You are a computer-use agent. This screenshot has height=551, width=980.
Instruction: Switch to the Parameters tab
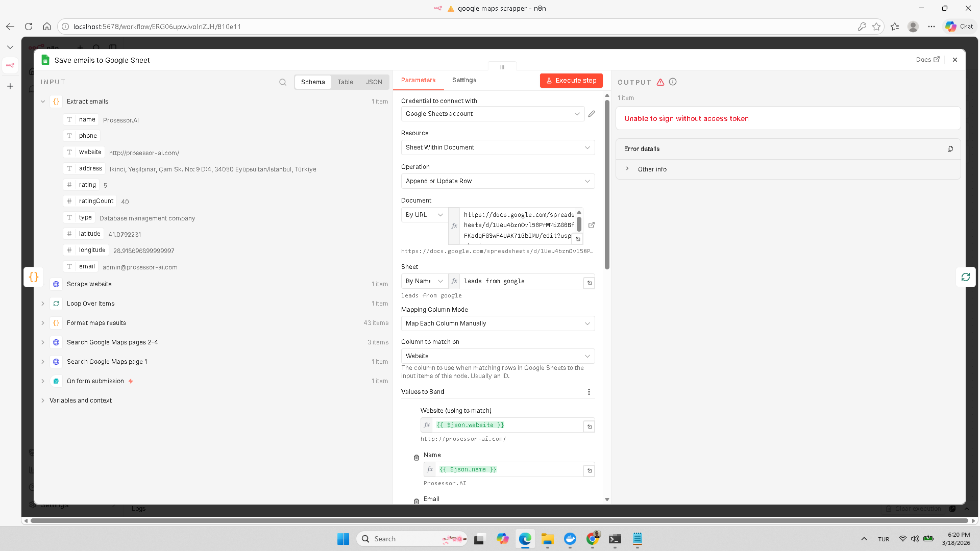point(418,80)
